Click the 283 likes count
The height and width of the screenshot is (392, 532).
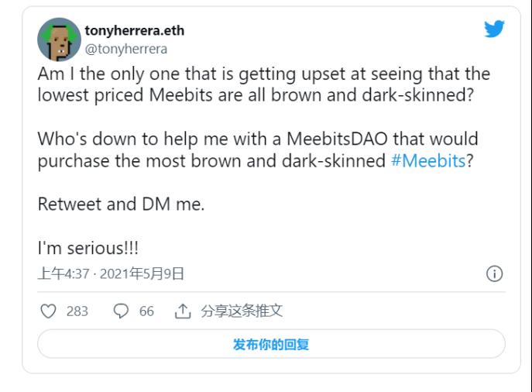click(x=77, y=311)
